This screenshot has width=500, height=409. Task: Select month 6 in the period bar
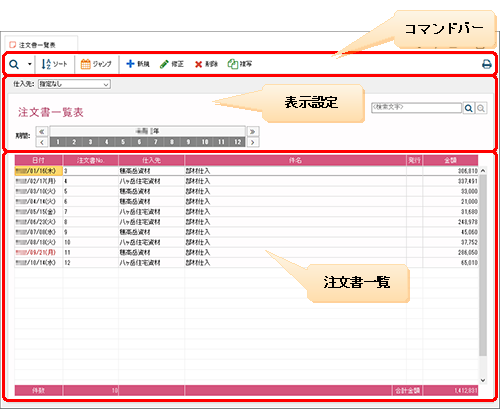pos(139,142)
